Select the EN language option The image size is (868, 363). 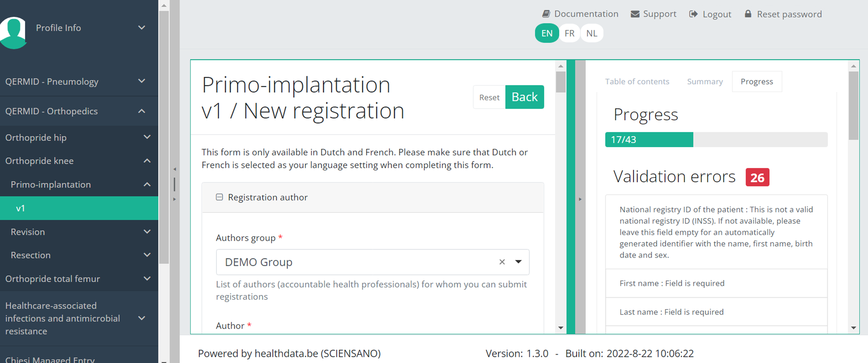(x=547, y=33)
